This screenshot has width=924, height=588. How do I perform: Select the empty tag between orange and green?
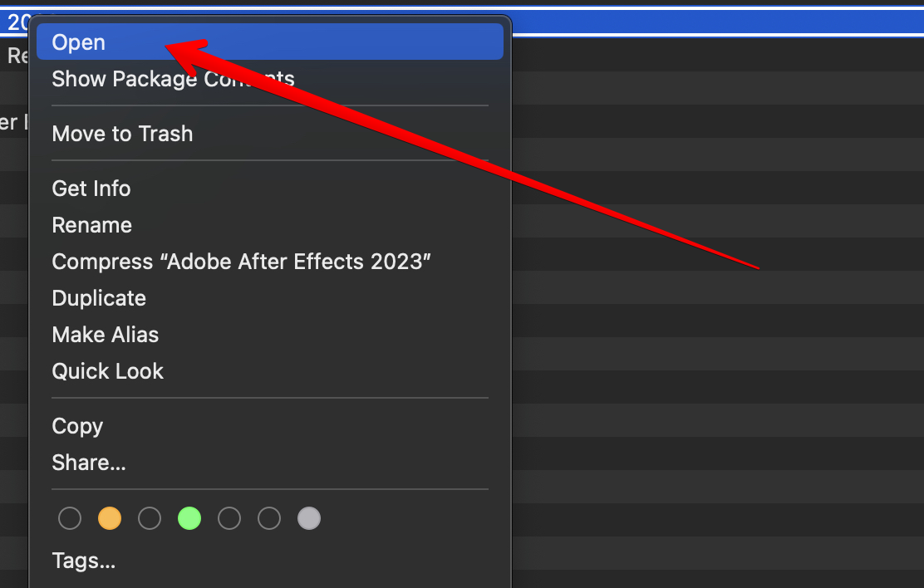point(150,518)
